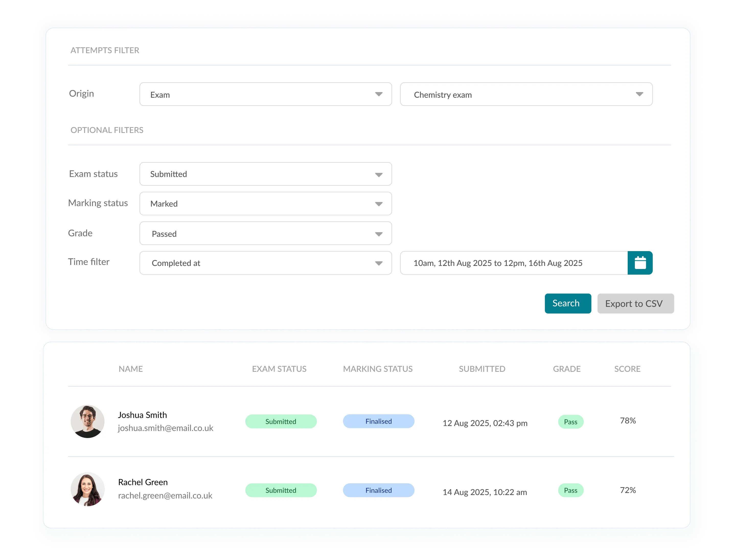Click the SUBMITTED column header

click(x=482, y=369)
